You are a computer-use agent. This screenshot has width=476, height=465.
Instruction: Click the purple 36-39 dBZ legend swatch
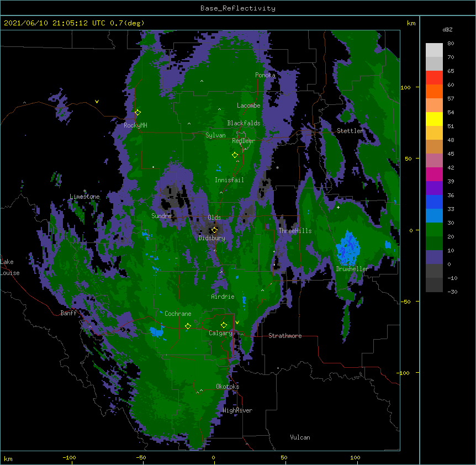click(434, 188)
